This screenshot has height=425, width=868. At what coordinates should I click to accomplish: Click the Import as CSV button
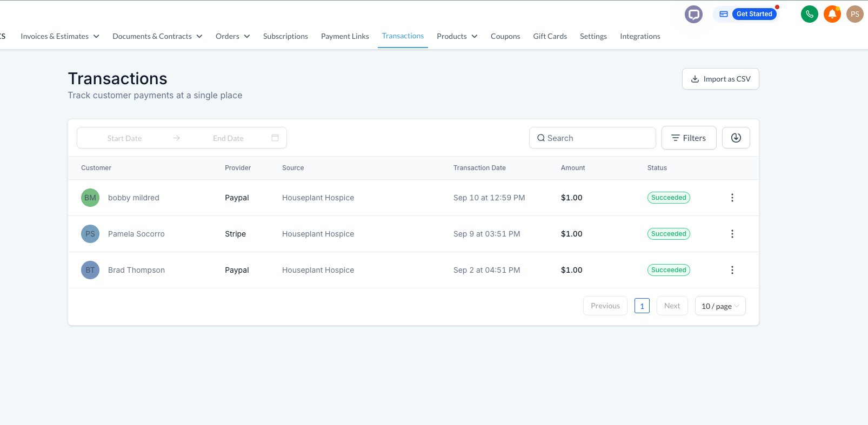tap(720, 79)
